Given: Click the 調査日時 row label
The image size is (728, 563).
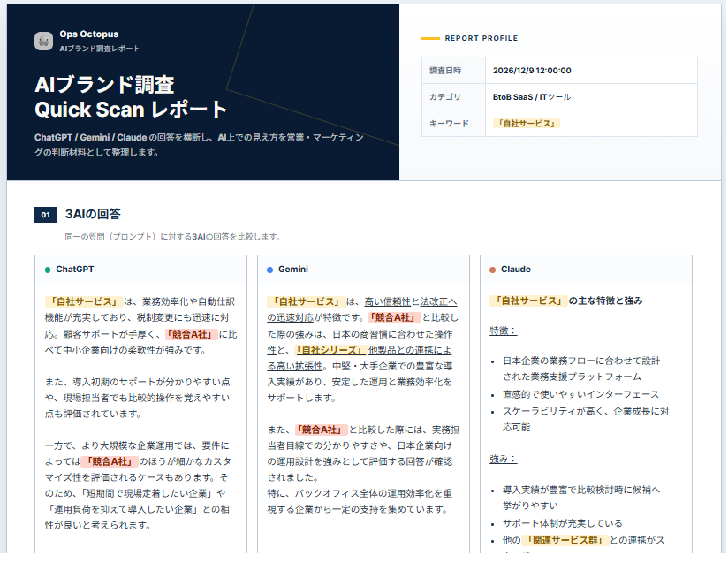Looking at the screenshot, I should click(x=444, y=71).
